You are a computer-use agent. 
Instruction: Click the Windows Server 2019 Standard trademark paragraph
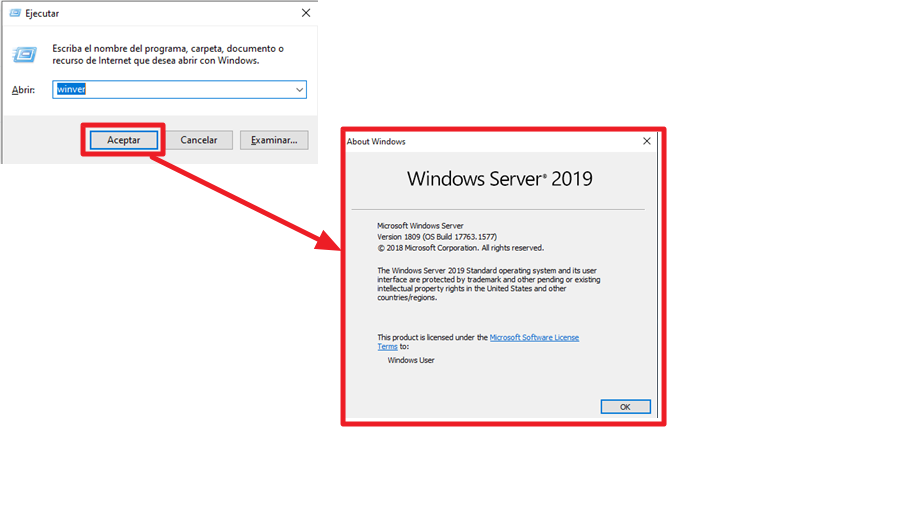(x=489, y=284)
